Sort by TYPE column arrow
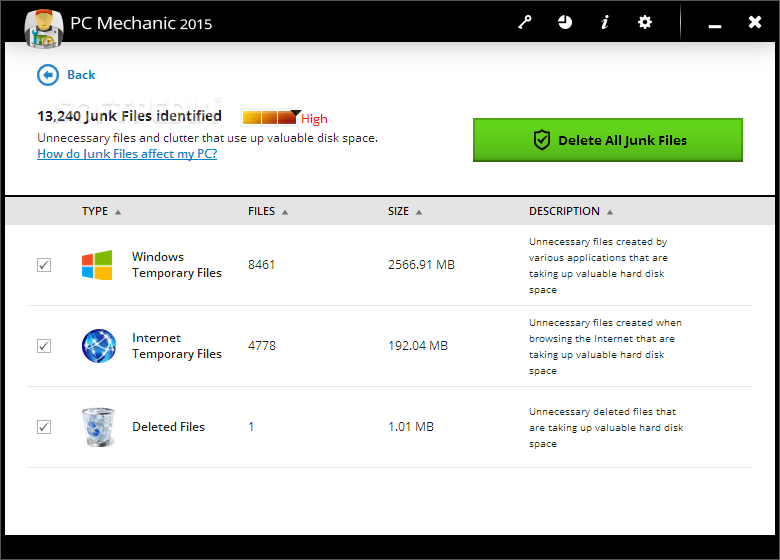780x560 pixels. pos(118,212)
